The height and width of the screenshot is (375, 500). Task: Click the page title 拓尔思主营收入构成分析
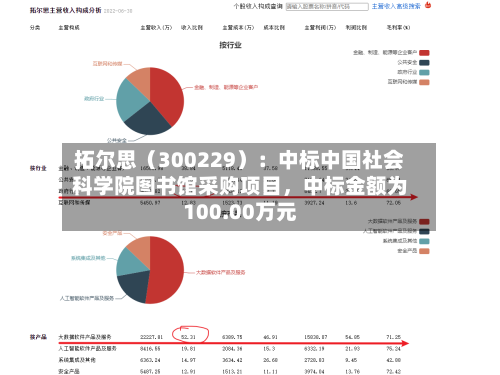click(x=66, y=10)
